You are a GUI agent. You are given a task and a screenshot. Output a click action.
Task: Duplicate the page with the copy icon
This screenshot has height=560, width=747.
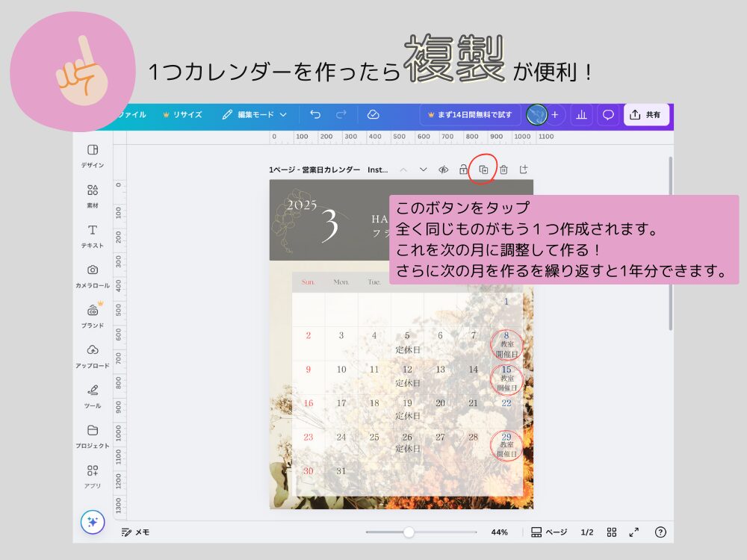(484, 169)
